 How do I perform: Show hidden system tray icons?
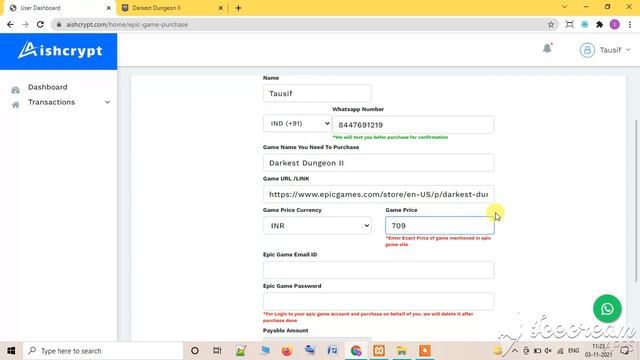[x=515, y=351]
